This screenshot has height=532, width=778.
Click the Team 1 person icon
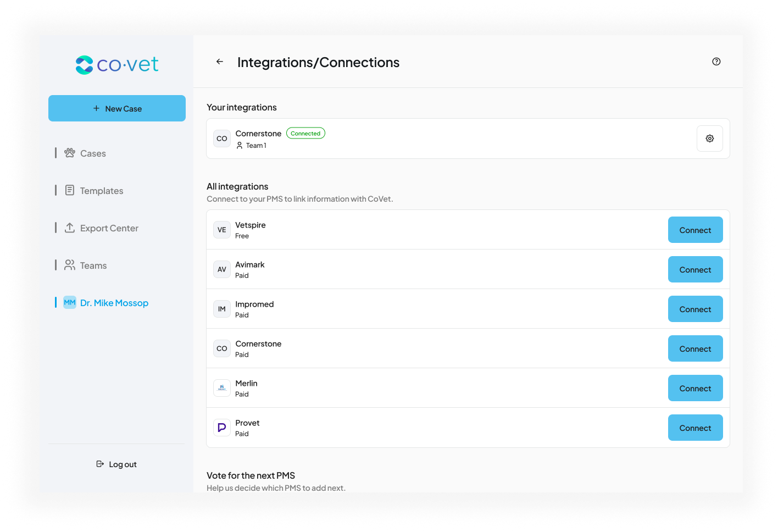click(240, 146)
